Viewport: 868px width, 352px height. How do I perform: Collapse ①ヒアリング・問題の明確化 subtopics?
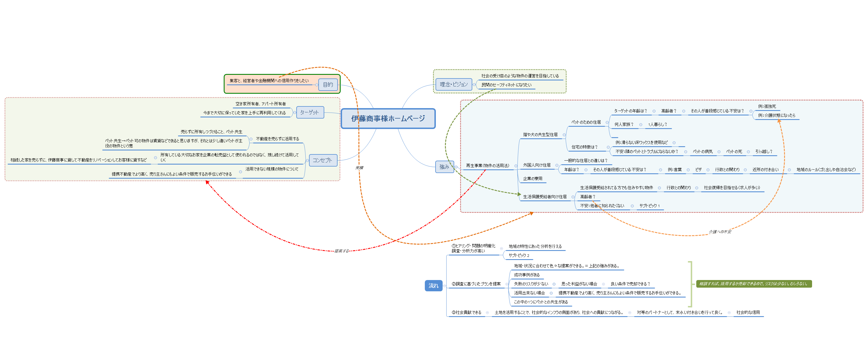coord(501,249)
